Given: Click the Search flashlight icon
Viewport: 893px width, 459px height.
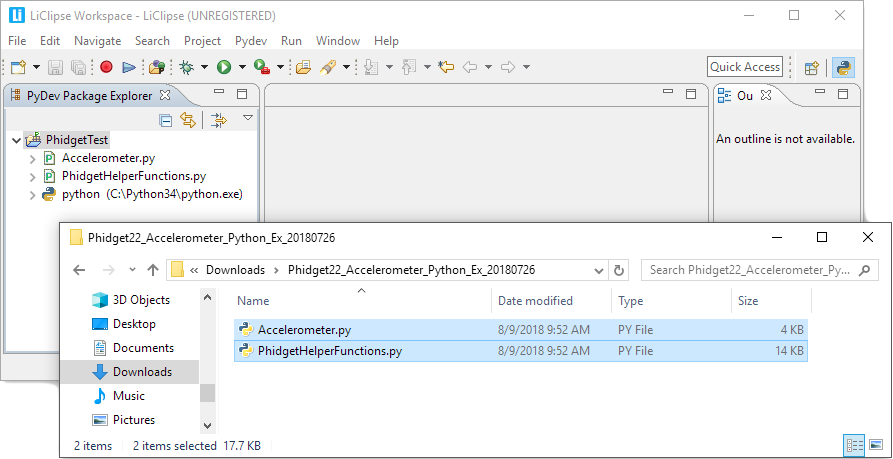Looking at the screenshot, I should click(327, 67).
